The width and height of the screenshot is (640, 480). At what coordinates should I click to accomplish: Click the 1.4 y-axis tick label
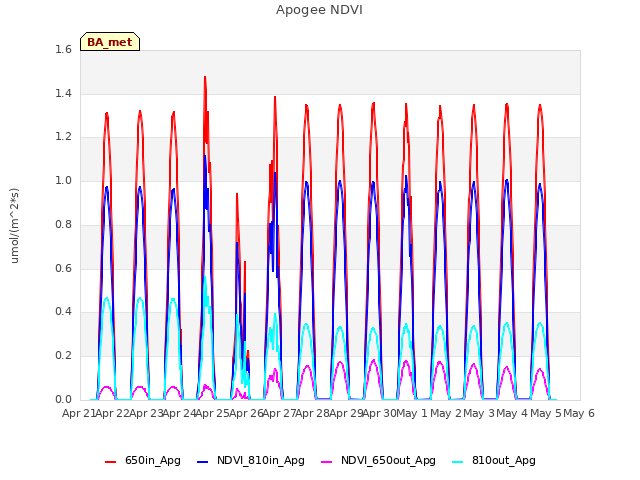click(63, 93)
